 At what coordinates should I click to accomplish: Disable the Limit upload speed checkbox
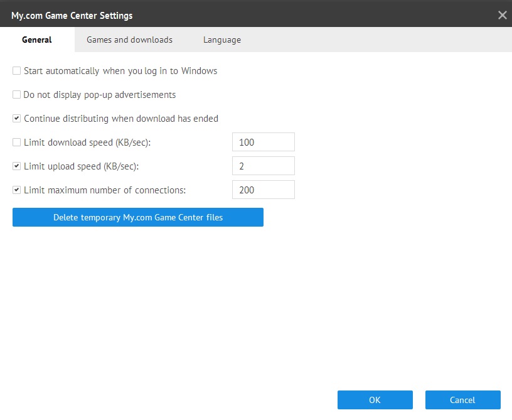[17, 166]
